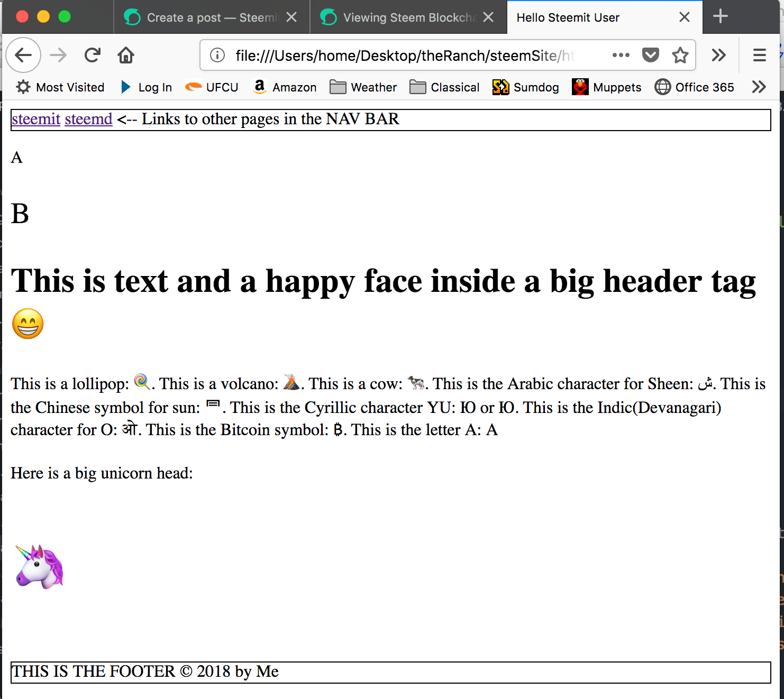Open the Log In bookmark

coord(146,87)
